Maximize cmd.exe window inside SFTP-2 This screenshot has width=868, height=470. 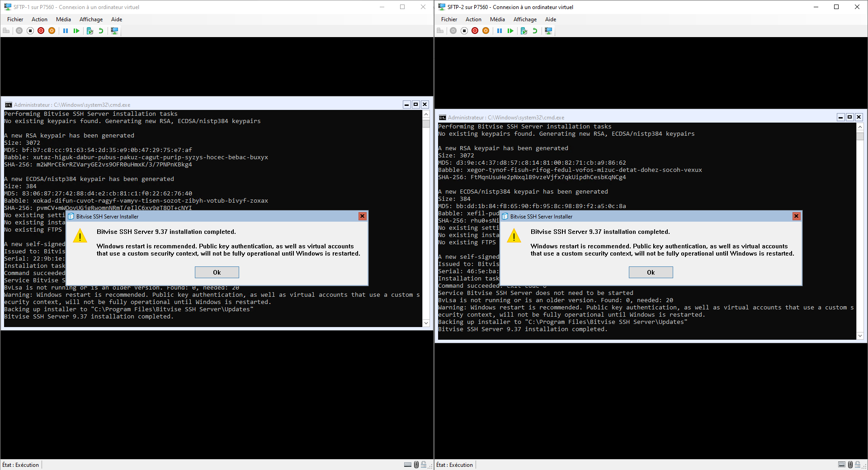tap(849, 117)
